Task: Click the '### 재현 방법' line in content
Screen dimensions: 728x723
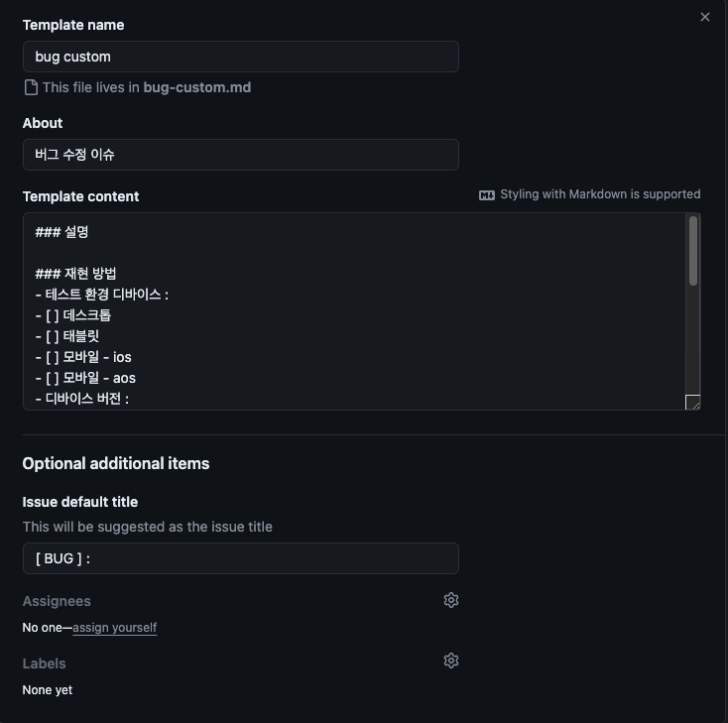Action: coord(75,274)
